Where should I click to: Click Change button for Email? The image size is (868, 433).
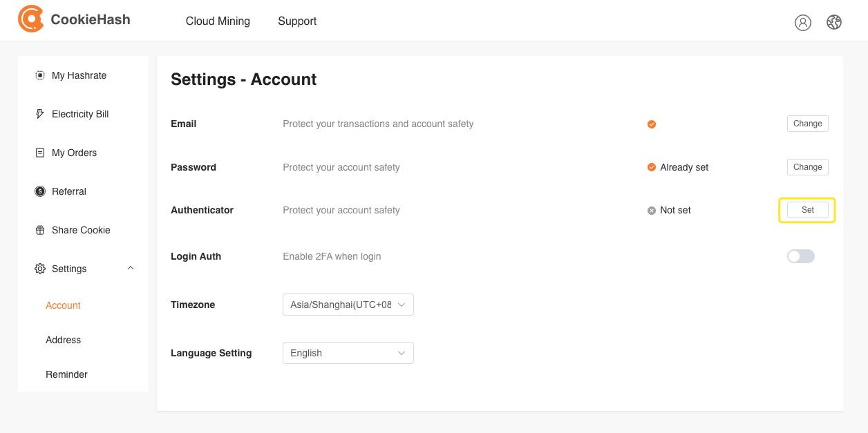808,124
